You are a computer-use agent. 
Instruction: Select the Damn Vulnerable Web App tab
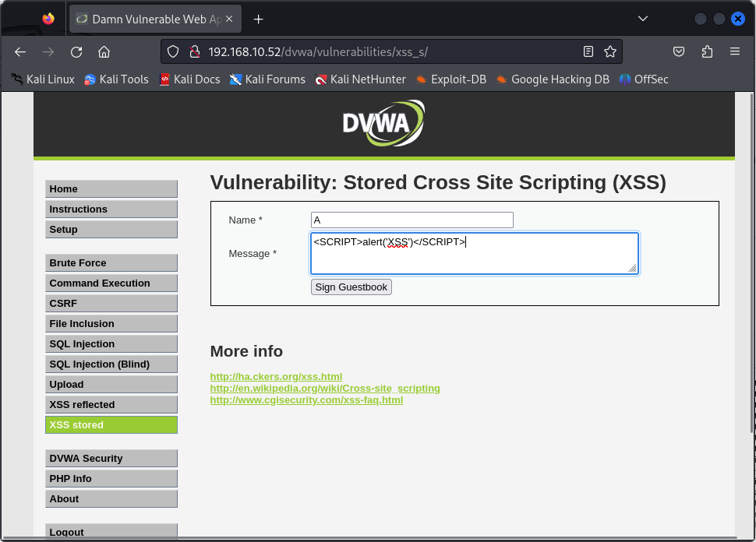[155, 19]
